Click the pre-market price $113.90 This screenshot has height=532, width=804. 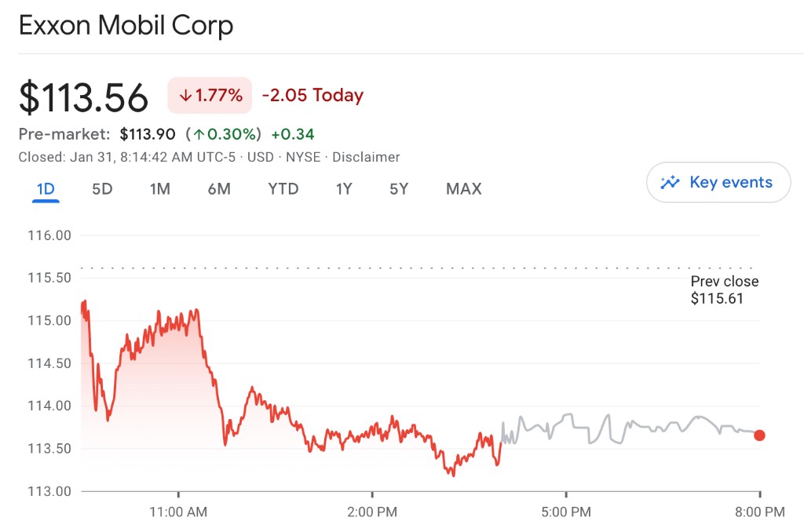tap(147, 134)
